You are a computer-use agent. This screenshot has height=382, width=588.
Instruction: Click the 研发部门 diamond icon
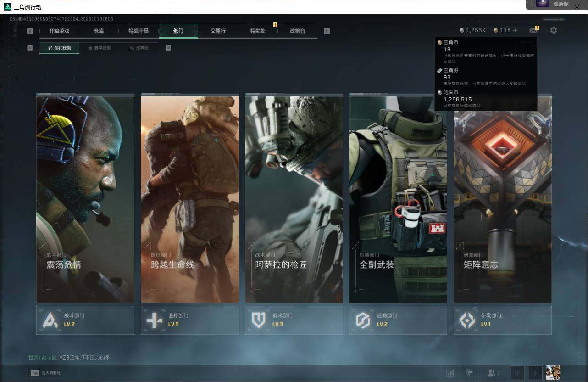click(467, 320)
